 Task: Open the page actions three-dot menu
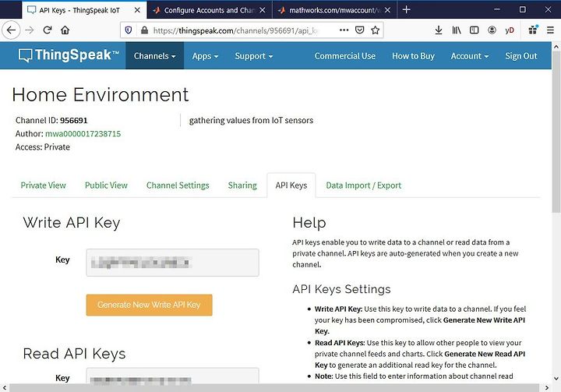pyautogui.click(x=344, y=30)
